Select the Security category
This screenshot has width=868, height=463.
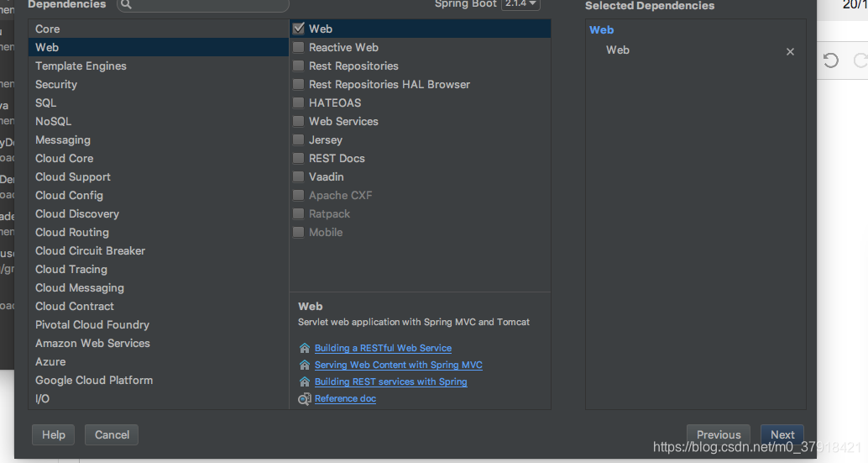pos(159,84)
